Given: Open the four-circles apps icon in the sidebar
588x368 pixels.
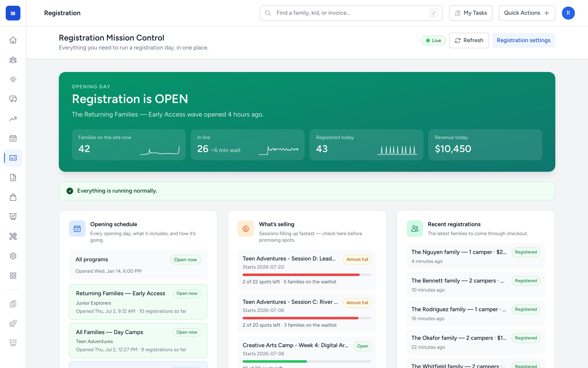Looking at the screenshot, I should 13,276.
